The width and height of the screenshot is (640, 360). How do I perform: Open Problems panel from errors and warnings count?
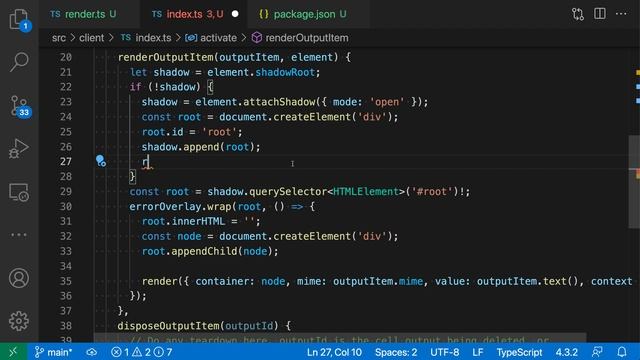tap(141, 352)
